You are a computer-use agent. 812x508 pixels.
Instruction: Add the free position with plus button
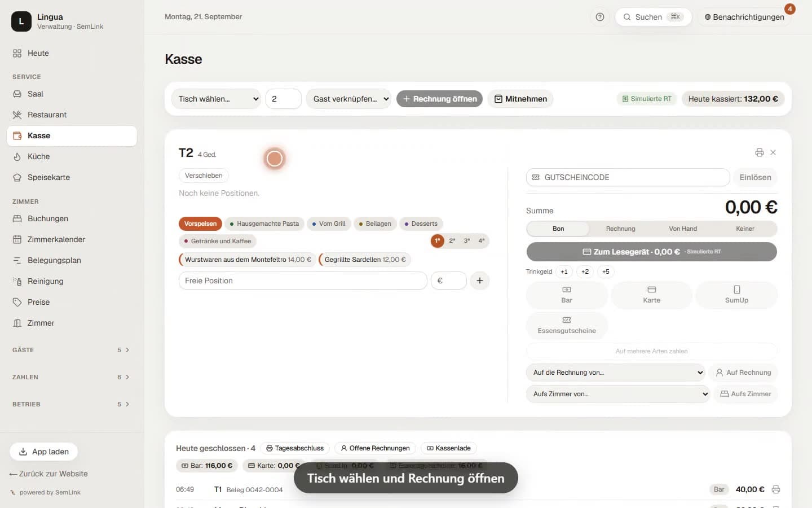480,281
